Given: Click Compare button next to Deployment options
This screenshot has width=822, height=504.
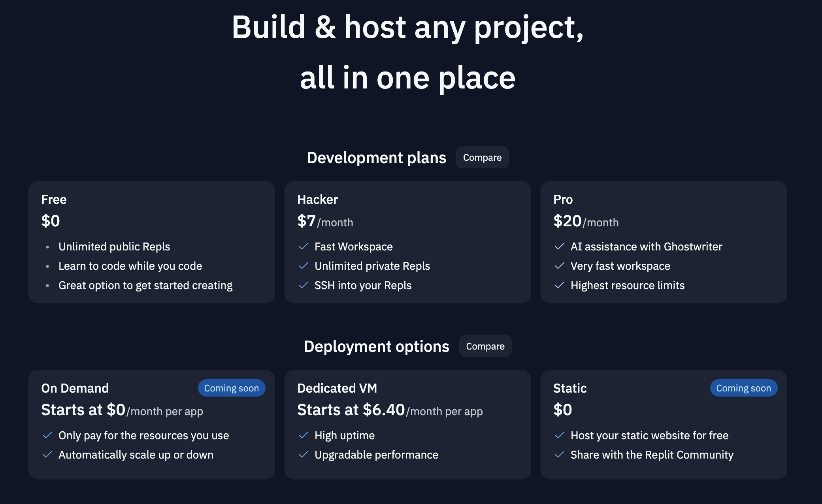Looking at the screenshot, I should (485, 346).
